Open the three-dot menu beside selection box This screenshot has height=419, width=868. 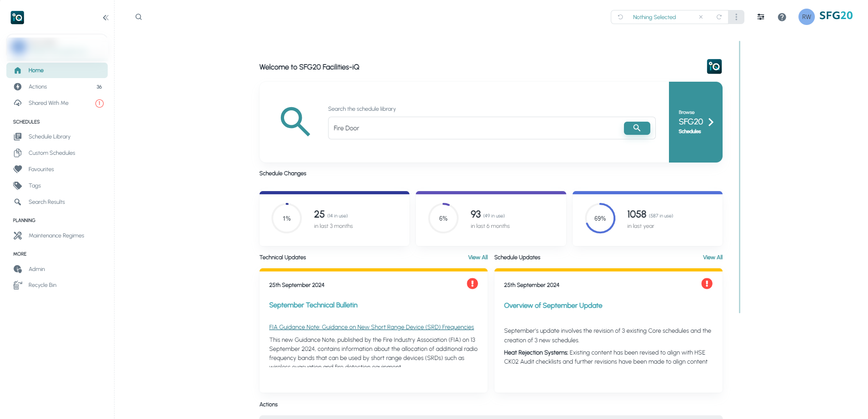point(736,17)
